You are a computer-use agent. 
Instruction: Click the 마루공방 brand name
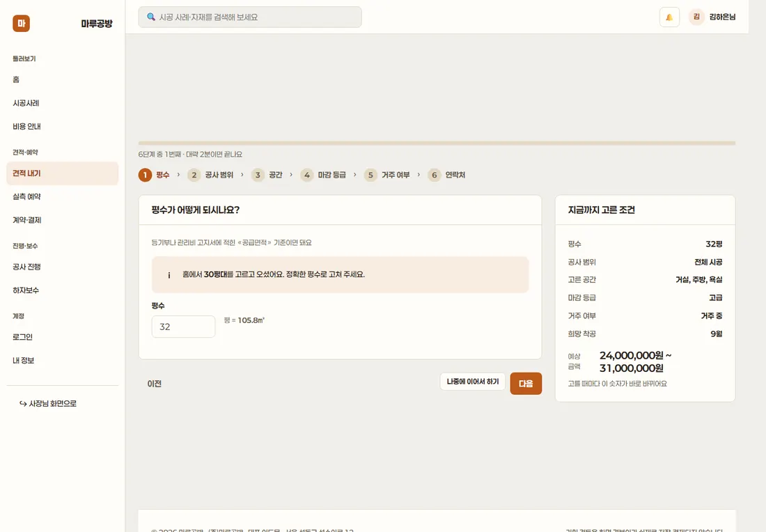click(x=97, y=24)
